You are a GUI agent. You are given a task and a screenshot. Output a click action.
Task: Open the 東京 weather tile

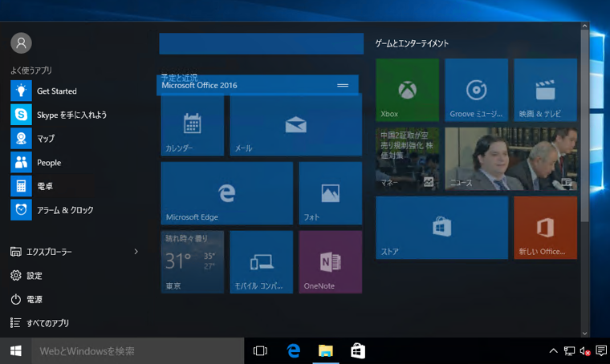[193, 262]
